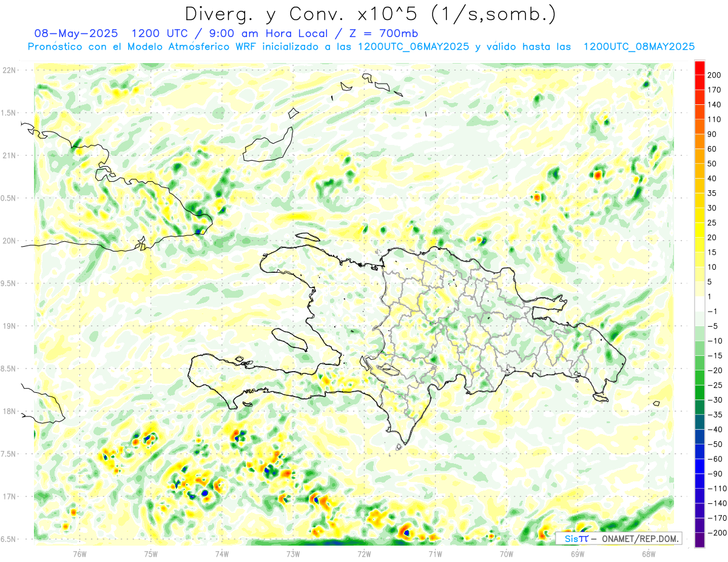Screen dimensions: 728x562
Task: Click the "18N" latitude label
Action: [x=9, y=412]
